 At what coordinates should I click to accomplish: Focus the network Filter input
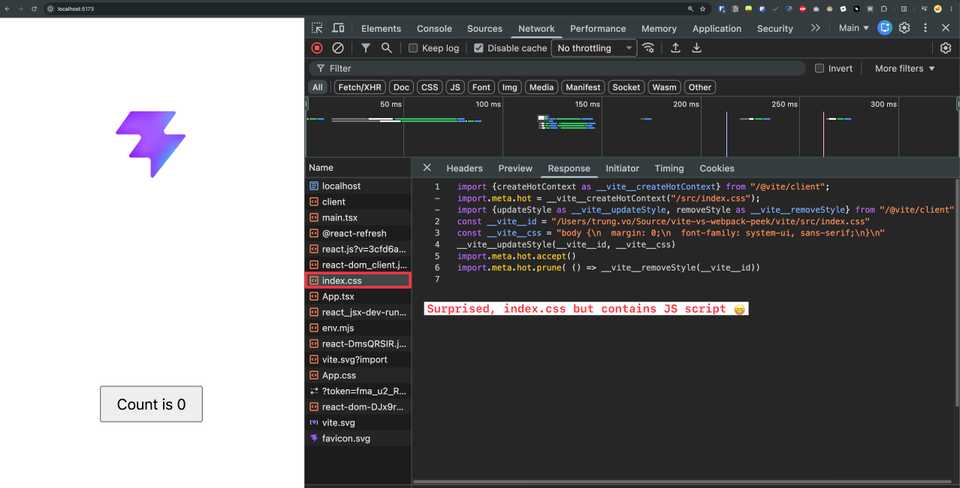(x=557, y=69)
